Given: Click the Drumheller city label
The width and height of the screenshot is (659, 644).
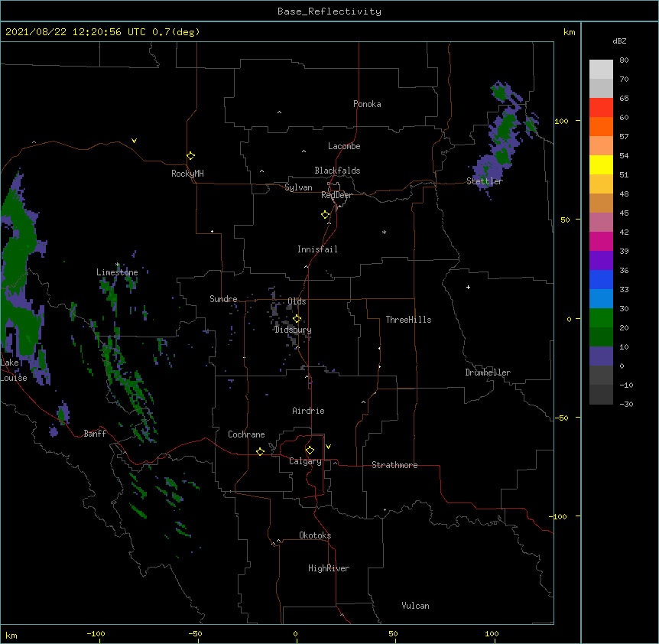Looking at the screenshot, I should [x=488, y=372].
